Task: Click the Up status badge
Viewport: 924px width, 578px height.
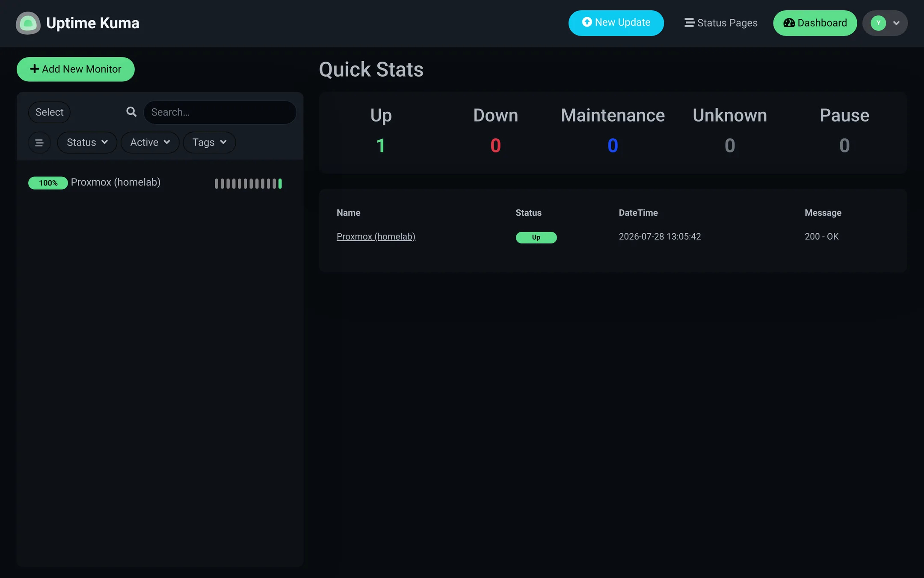Action: pyautogui.click(x=536, y=237)
